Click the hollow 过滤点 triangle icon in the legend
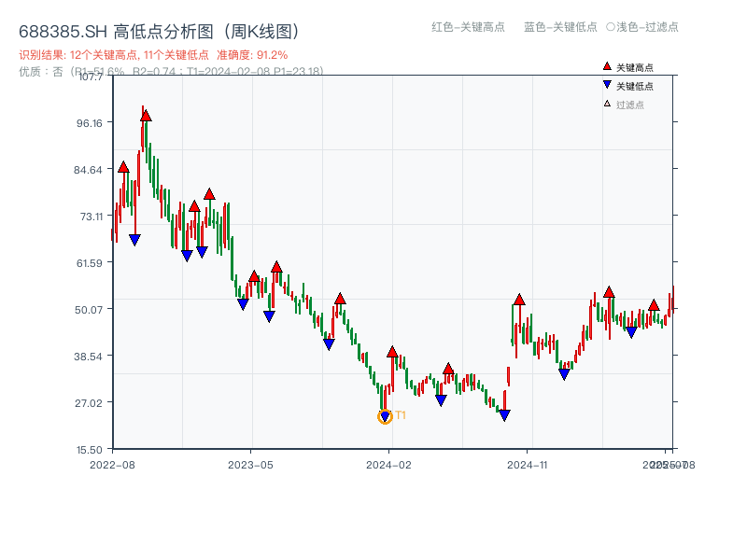 click(x=605, y=101)
